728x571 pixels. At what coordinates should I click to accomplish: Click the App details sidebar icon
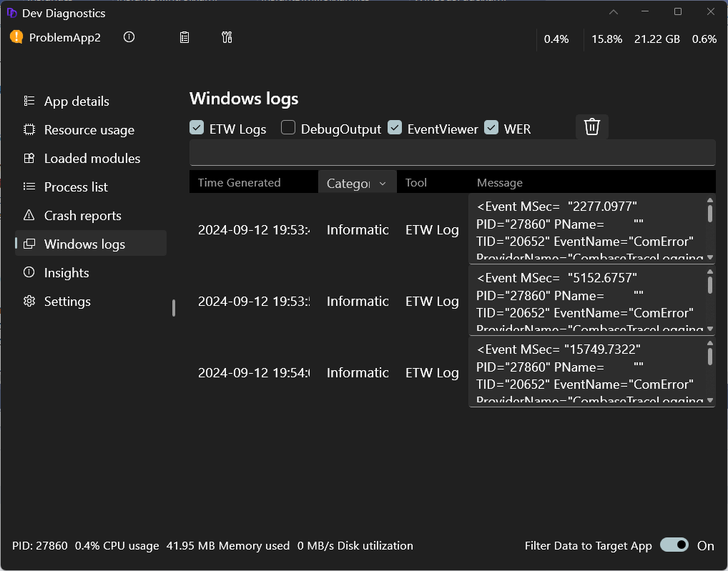pyautogui.click(x=29, y=101)
